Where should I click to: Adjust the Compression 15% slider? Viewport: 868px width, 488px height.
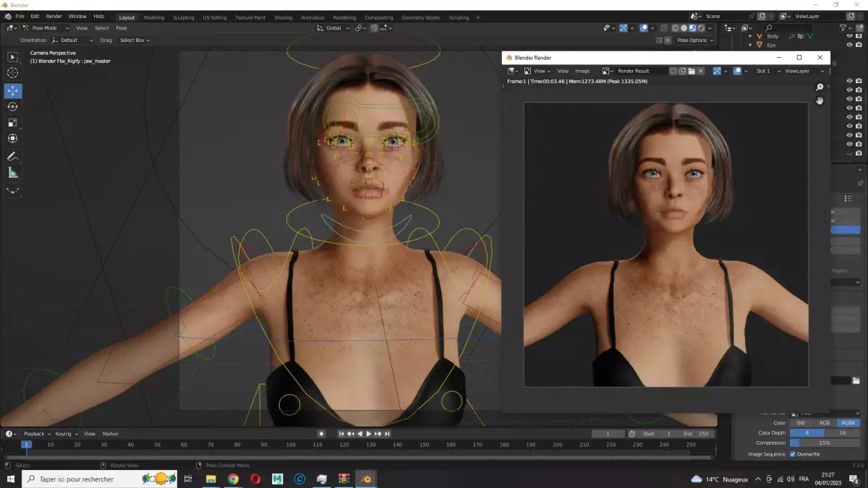pyautogui.click(x=824, y=442)
